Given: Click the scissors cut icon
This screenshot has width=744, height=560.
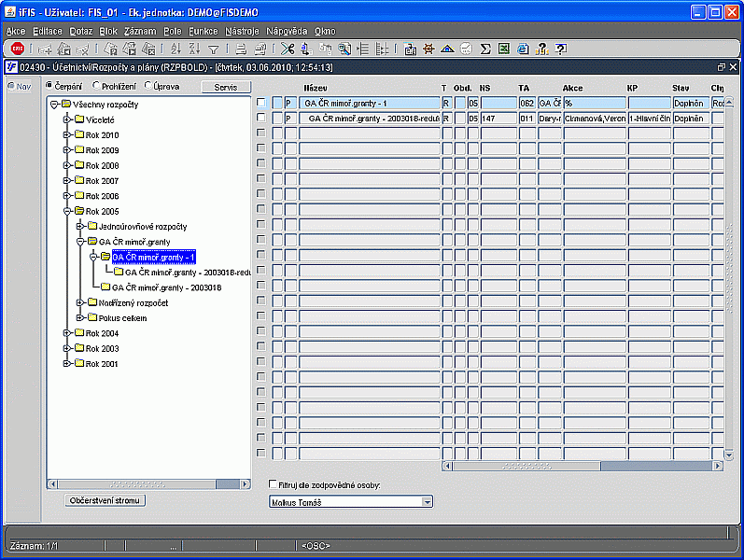Looking at the screenshot, I should (x=287, y=49).
